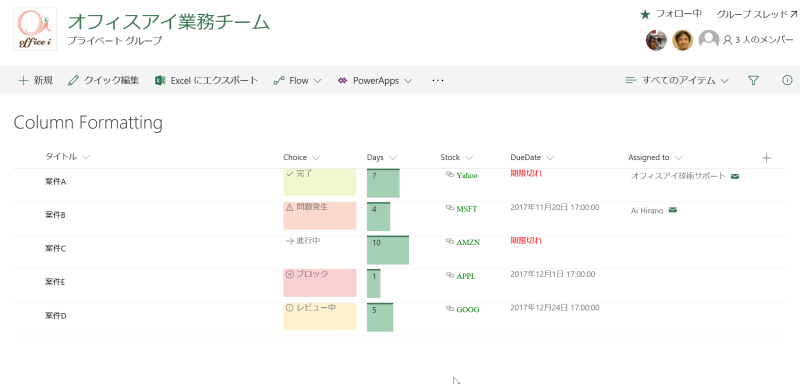This screenshot has height=384, width=800.
Task: Click the due date 2017年12月24日 17:00:00
Action: tap(555, 308)
